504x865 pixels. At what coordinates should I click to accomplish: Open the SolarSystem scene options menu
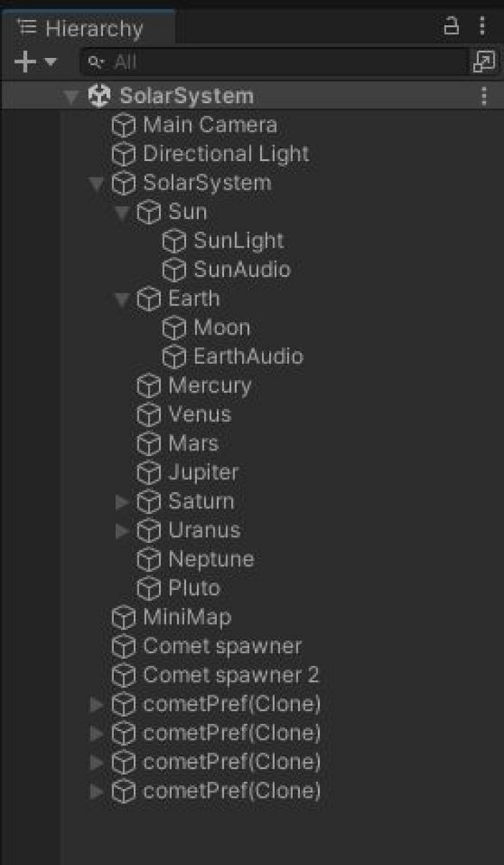point(483,96)
